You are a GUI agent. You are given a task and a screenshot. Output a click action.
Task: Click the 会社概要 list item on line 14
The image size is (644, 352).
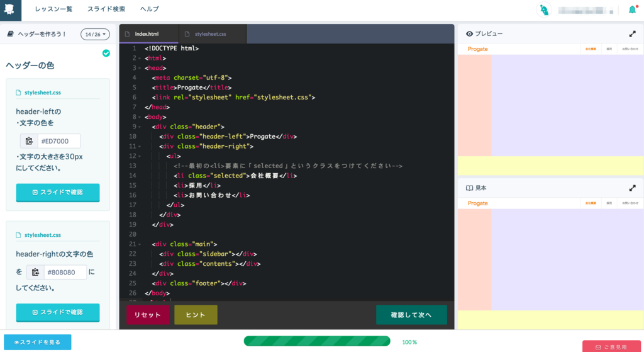[235, 176]
